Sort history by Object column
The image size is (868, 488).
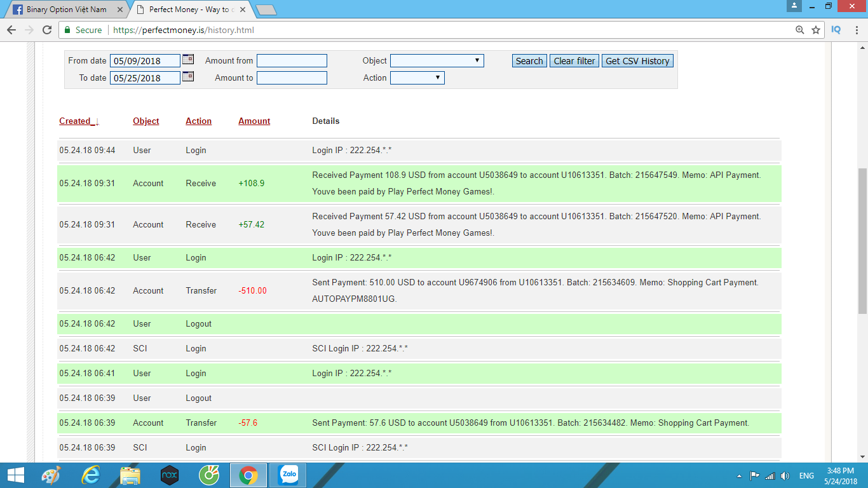[x=146, y=121]
